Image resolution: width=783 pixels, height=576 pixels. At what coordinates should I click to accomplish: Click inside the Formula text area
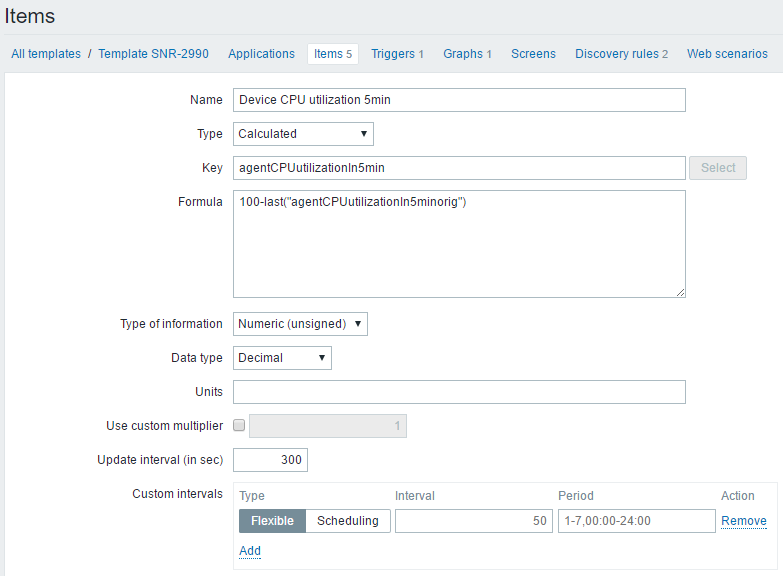tap(459, 244)
